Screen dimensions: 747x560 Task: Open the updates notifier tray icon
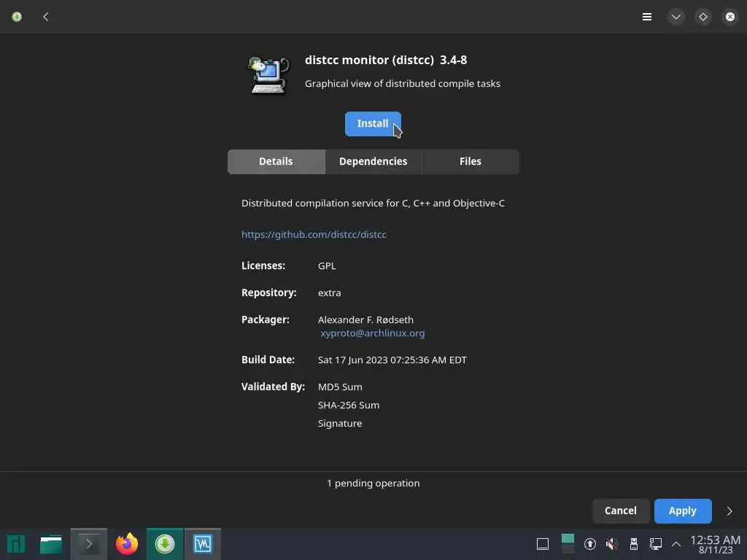(589, 544)
